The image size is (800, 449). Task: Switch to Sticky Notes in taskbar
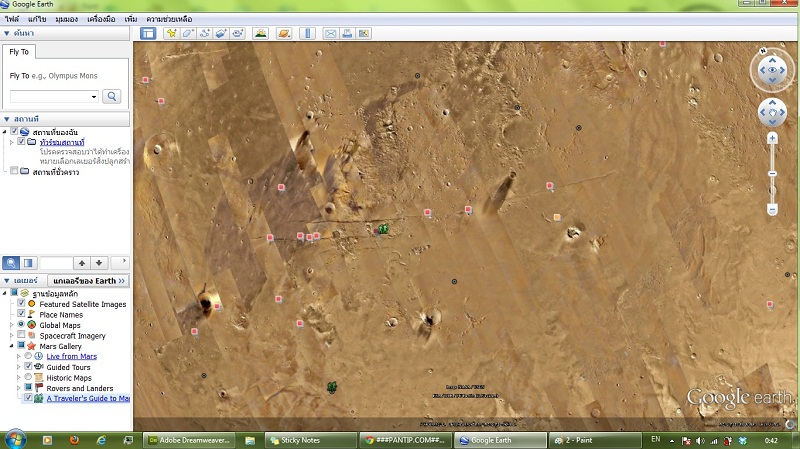click(310, 440)
